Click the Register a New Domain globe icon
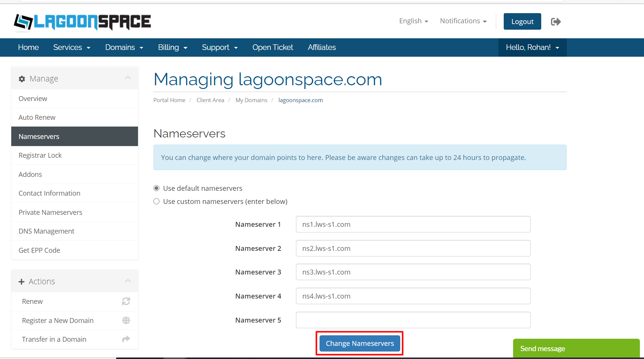 (126, 320)
